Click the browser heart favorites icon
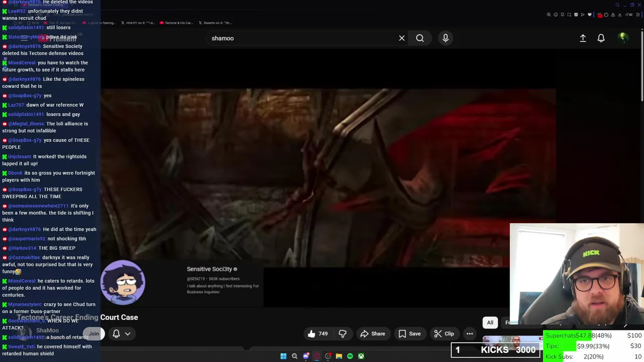The image size is (644, 362). point(589,15)
